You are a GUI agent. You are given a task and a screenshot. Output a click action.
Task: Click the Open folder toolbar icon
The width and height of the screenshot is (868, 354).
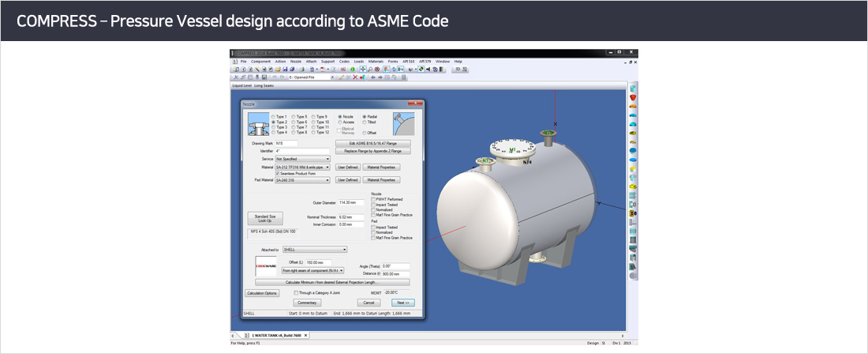pos(278,70)
